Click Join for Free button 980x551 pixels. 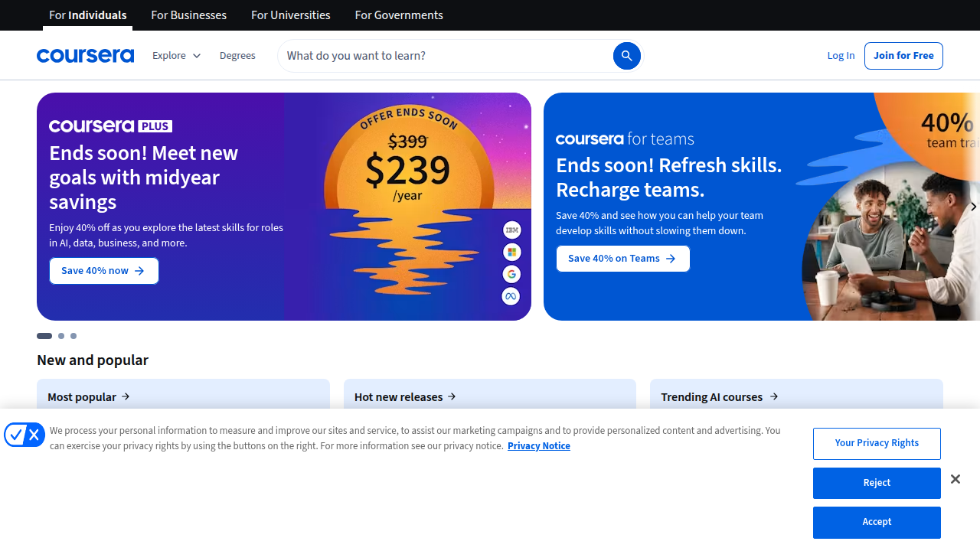[x=903, y=56]
